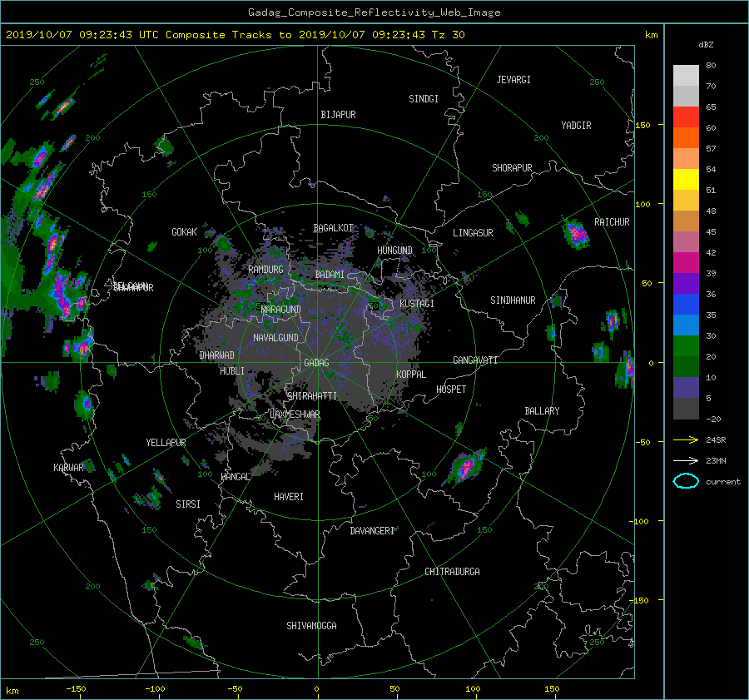Select the NAVALGUND city label

(275, 338)
